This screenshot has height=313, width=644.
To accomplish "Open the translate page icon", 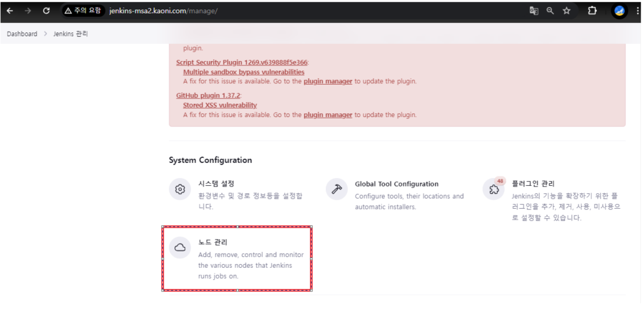I will (x=533, y=11).
